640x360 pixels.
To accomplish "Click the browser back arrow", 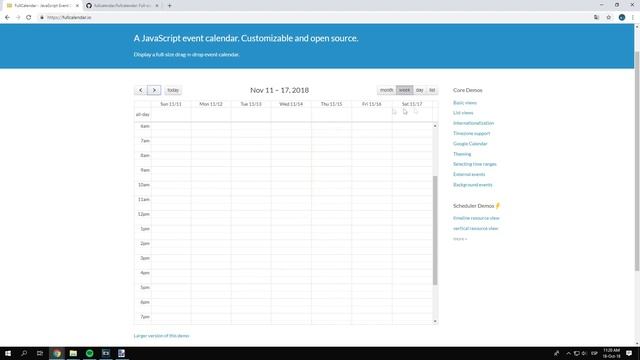I will [7, 18].
